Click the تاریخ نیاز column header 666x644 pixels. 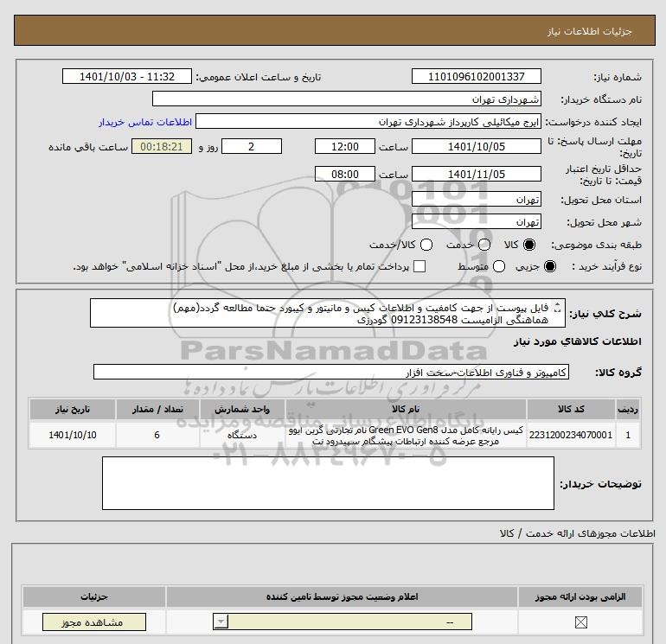72,409
